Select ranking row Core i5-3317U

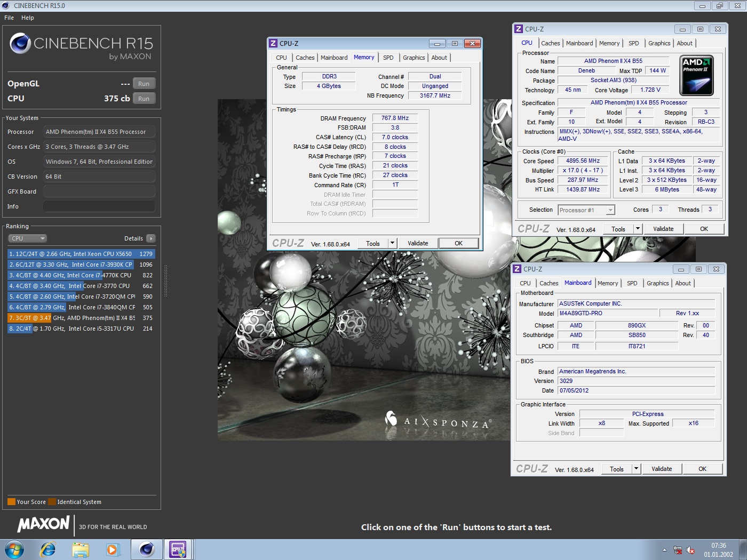81,329
